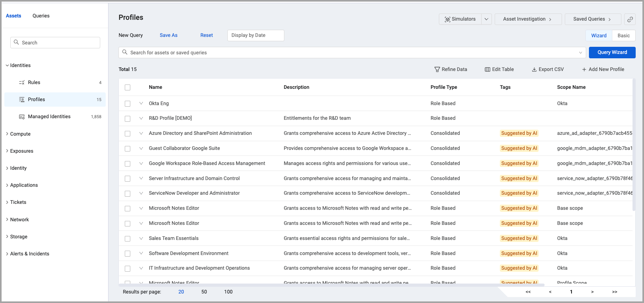
Task: Toggle the select-all checkbox in table header
Action: tap(128, 87)
